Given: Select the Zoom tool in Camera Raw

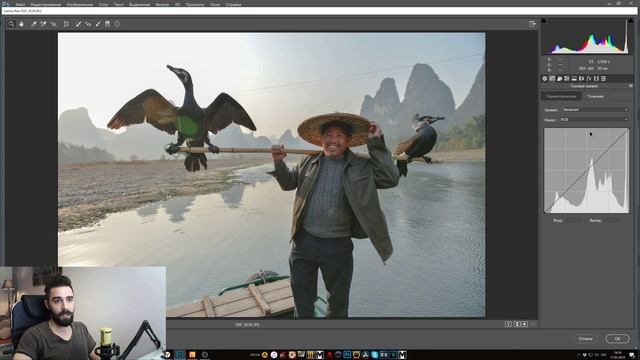Looking at the screenshot, I should [x=11, y=24].
